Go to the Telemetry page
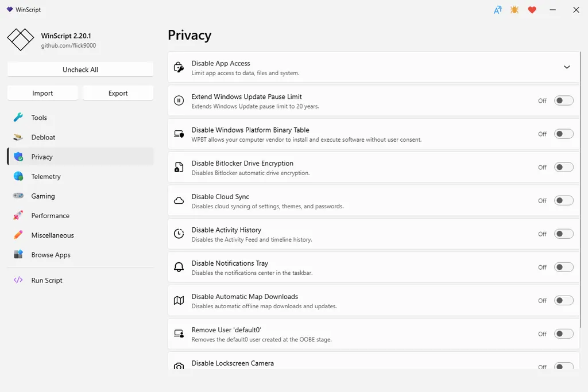Viewport: 588px width, 392px height. [x=80, y=177]
